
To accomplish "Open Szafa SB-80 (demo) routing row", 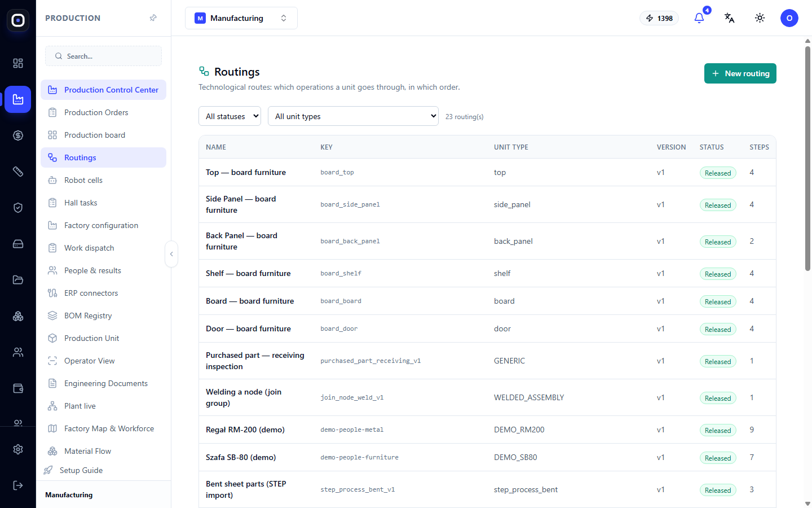I will click(487, 457).
